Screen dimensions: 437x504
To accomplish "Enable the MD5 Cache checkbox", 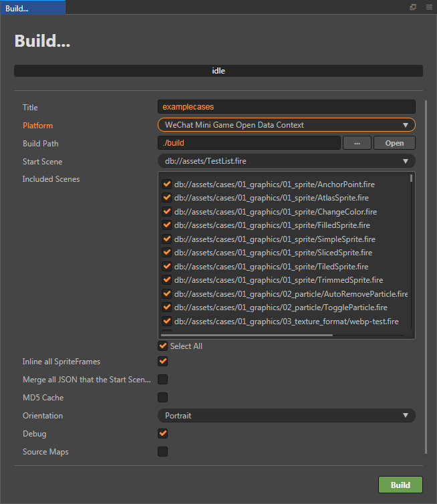I will (162, 397).
